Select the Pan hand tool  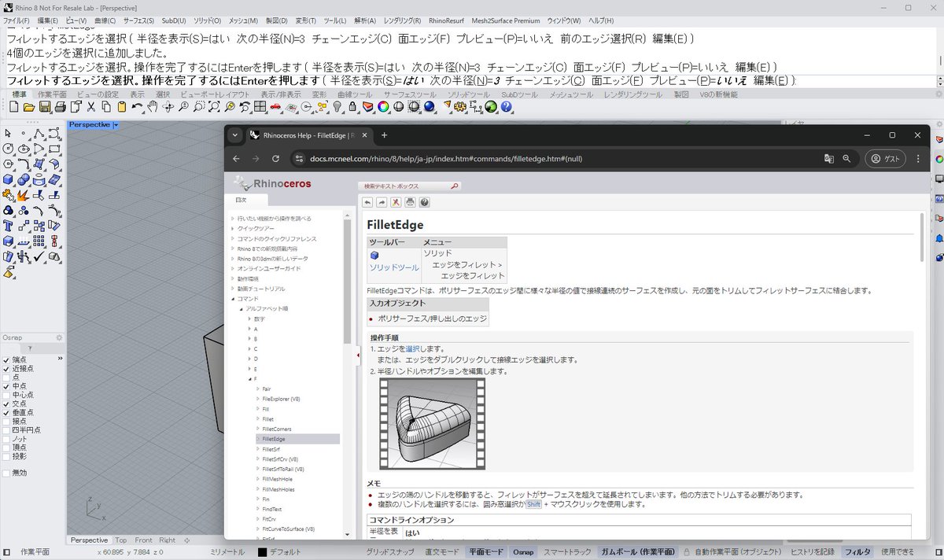coord(153,107)
